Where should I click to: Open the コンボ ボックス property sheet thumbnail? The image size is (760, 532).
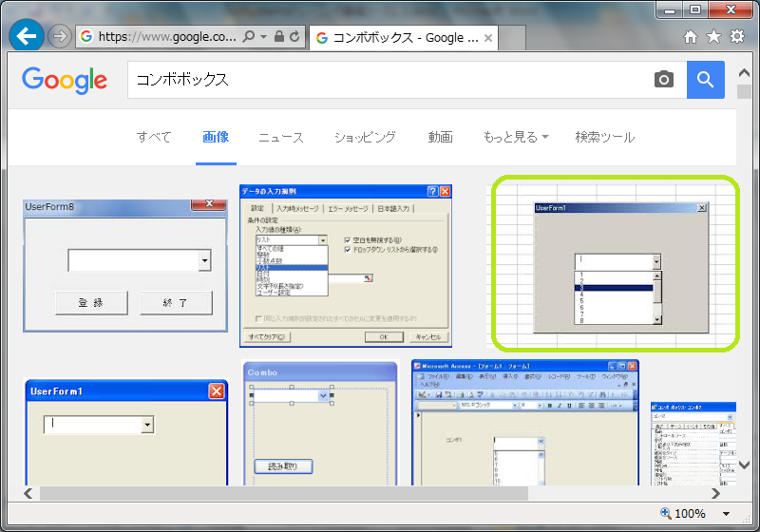tap(693, 444)
